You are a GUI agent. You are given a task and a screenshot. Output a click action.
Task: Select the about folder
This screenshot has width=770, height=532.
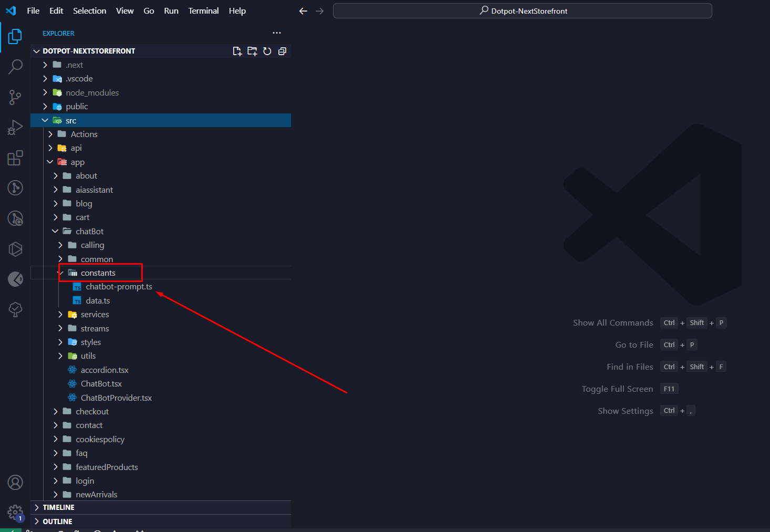(161, 176)
